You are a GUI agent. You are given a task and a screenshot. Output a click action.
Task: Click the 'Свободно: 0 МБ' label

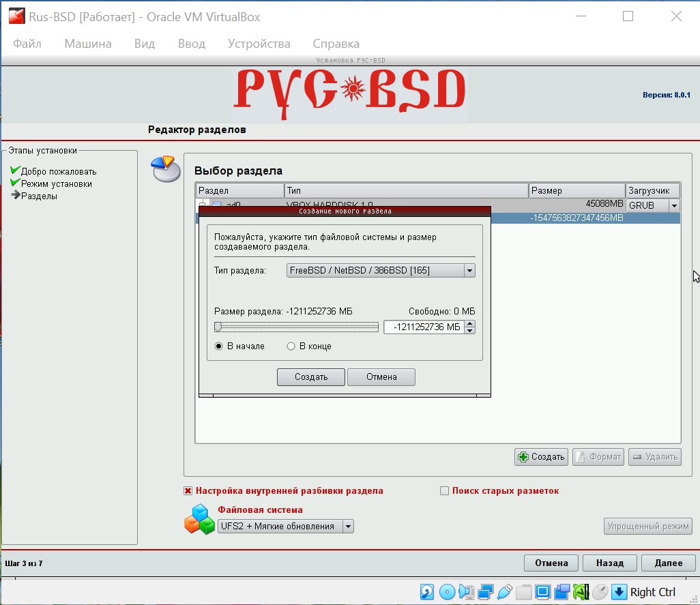(441, 312)
